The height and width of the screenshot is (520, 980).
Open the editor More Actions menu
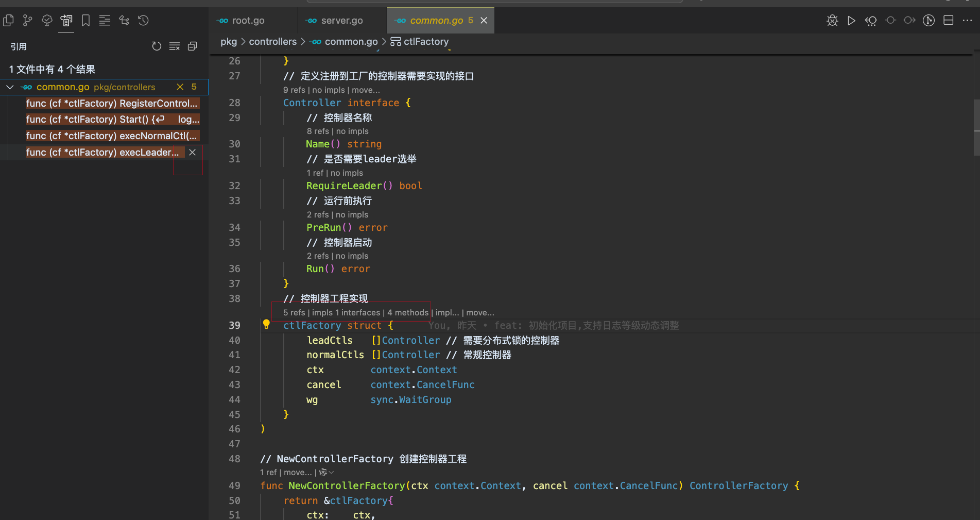(967, 21)
